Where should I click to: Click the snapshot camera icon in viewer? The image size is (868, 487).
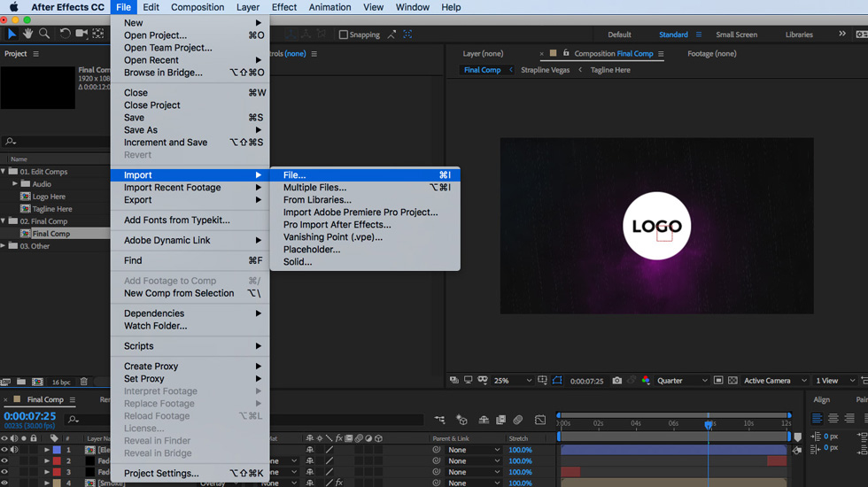616,381
